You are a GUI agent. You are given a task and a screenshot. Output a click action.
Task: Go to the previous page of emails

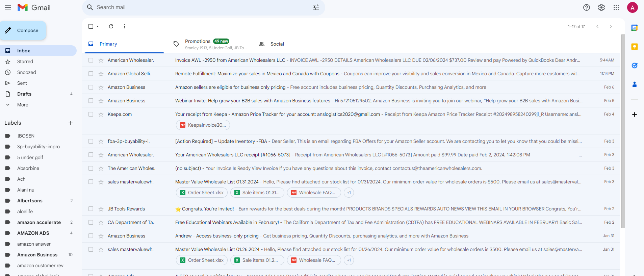point(597,26)
